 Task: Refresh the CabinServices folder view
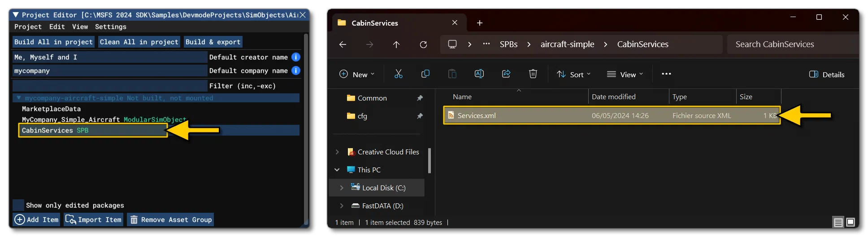pos(423,44)
